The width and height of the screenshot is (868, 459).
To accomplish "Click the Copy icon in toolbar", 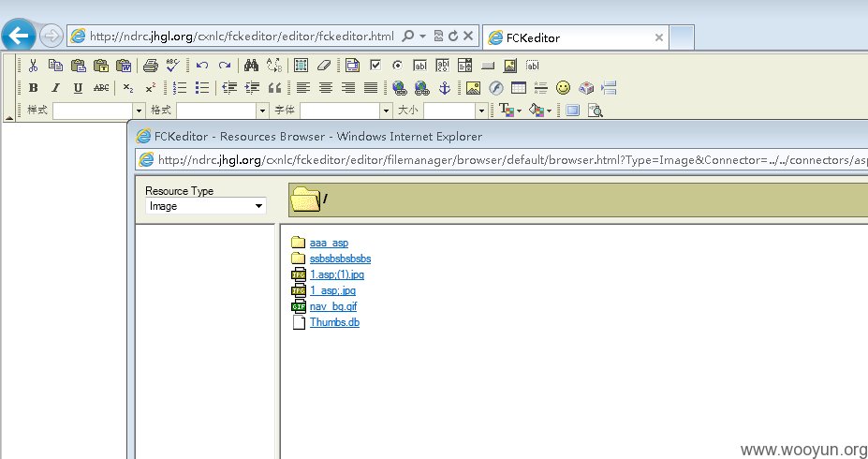I will click(x=55, y=66).
